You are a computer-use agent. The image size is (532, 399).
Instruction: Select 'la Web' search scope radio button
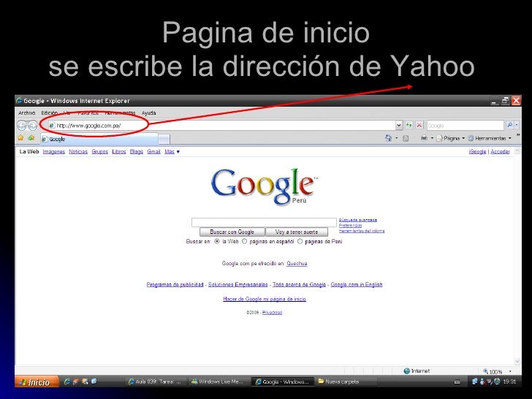217,242
